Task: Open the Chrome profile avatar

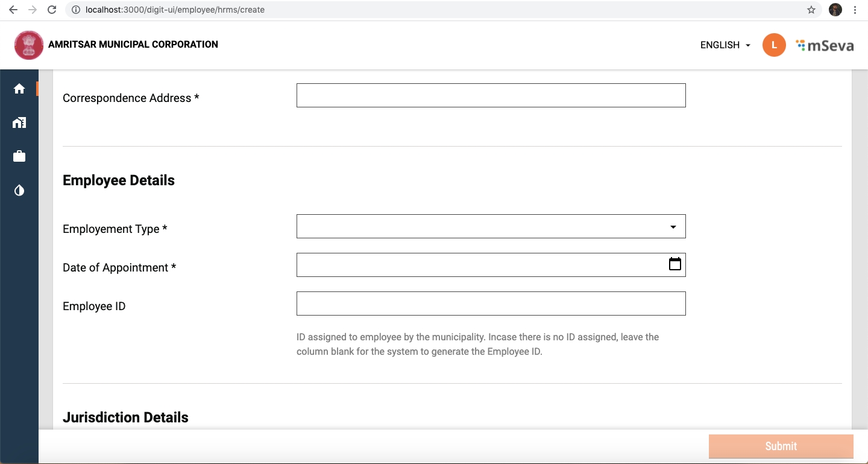Action: pyautogui.click(x=835, y=10)
